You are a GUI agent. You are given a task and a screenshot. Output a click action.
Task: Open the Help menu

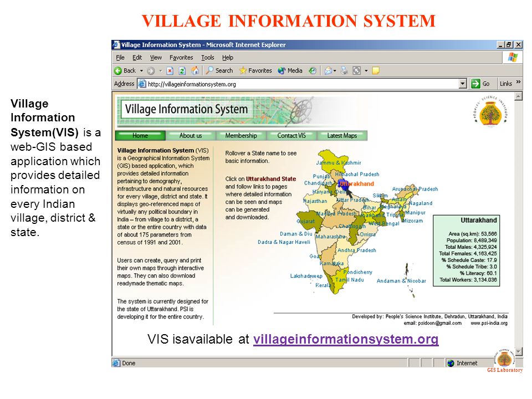(228, 58)
